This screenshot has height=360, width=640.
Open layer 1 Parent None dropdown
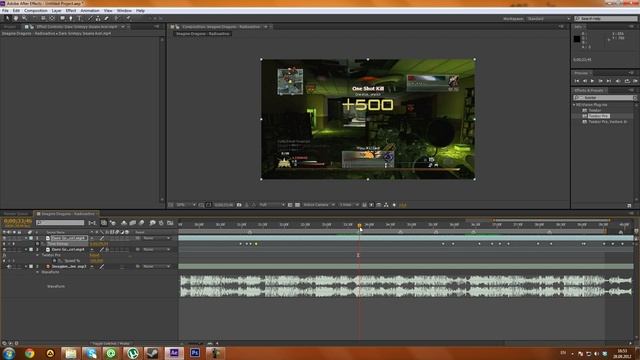(x=156, y=238)
